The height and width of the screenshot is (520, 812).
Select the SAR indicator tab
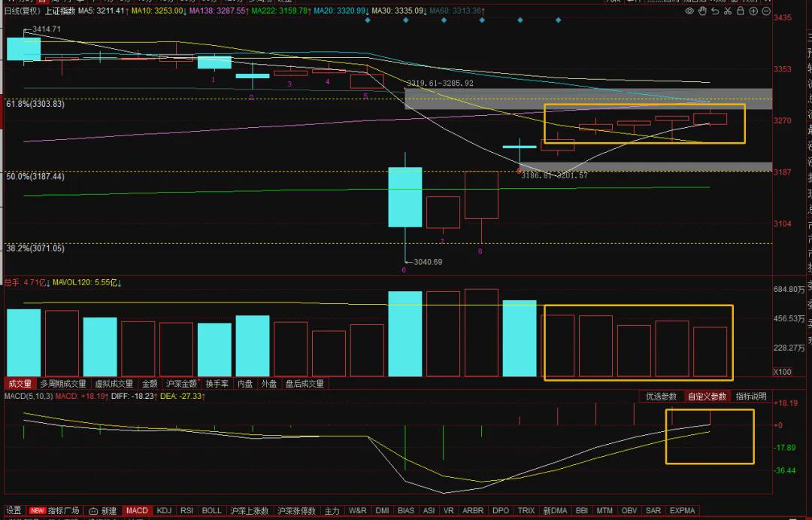pos(653,511)
